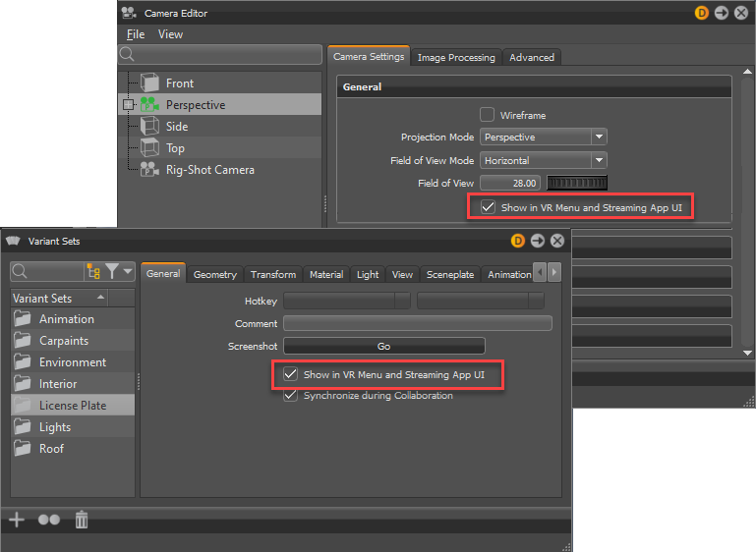
Task: Click the Variant Sets search field
Action: pos(47,272)
